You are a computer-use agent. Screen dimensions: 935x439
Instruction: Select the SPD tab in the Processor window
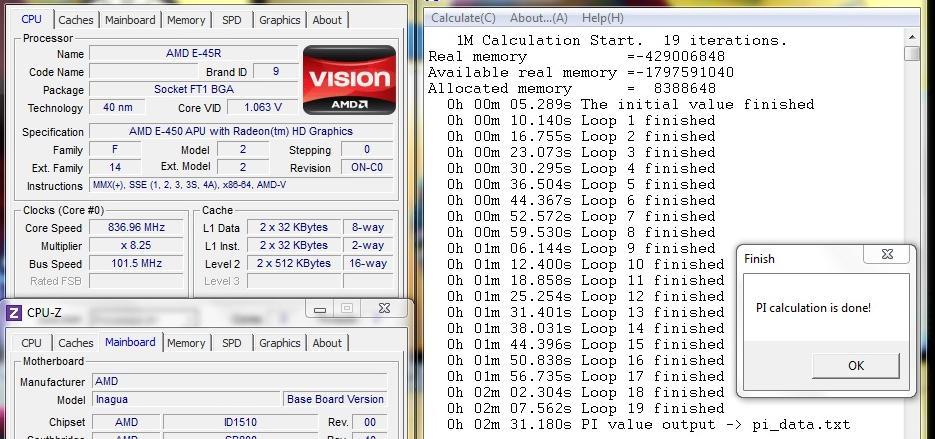point(231,20)
